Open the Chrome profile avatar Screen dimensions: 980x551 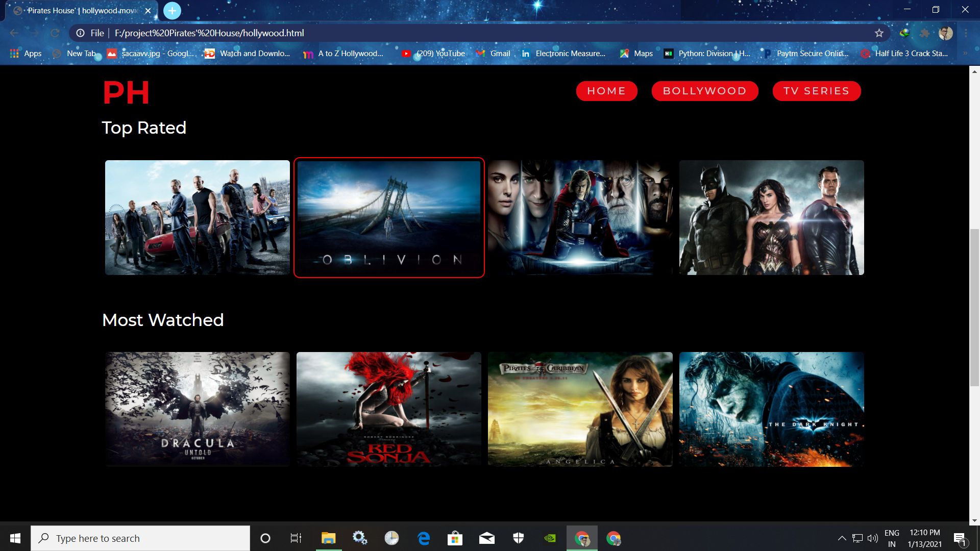coord(947,33)
